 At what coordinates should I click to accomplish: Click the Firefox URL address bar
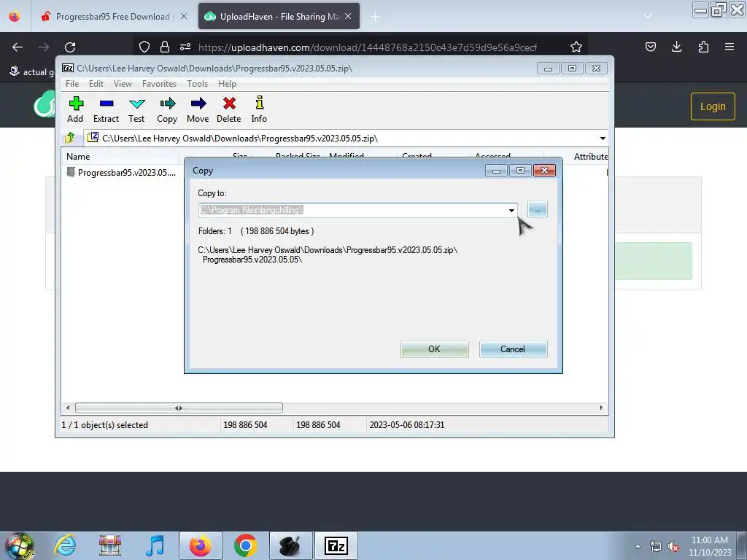click(367, 47)
